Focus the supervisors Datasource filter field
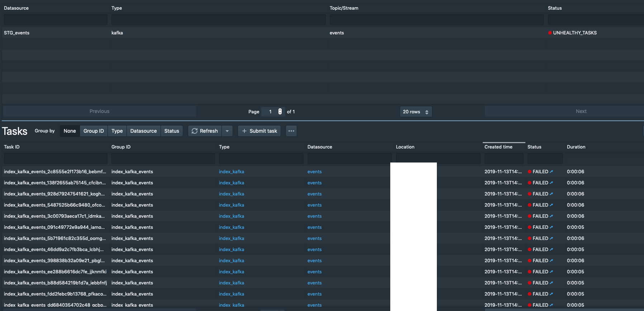This screenshot has height=311, width=644. coord(56,20)
